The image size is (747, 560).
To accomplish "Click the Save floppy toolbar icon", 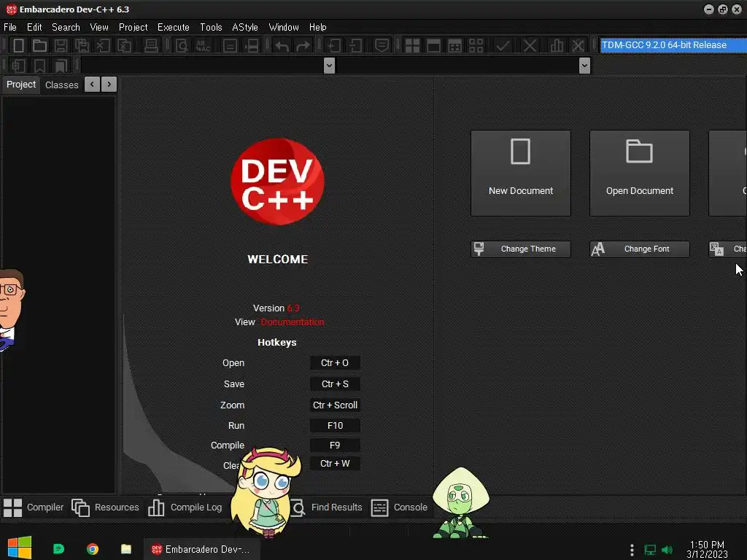I will 61,46.
